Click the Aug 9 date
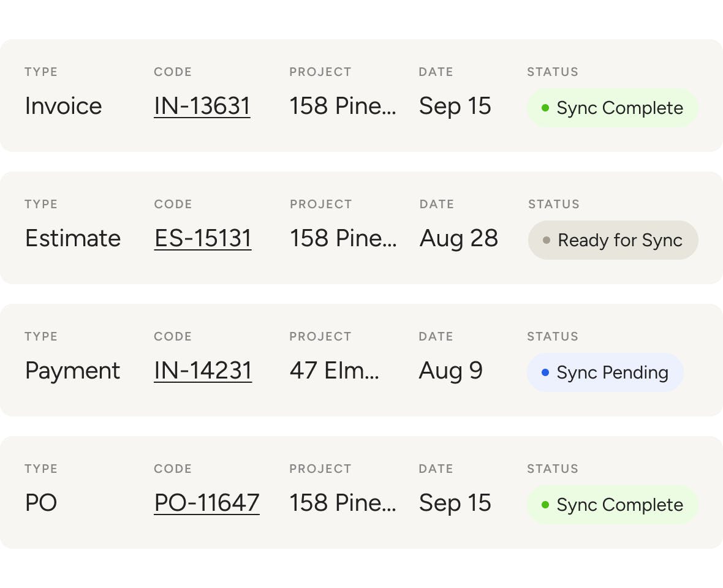Image resolution: width=723 pixels, height=588 pixels. pos(450,371)
